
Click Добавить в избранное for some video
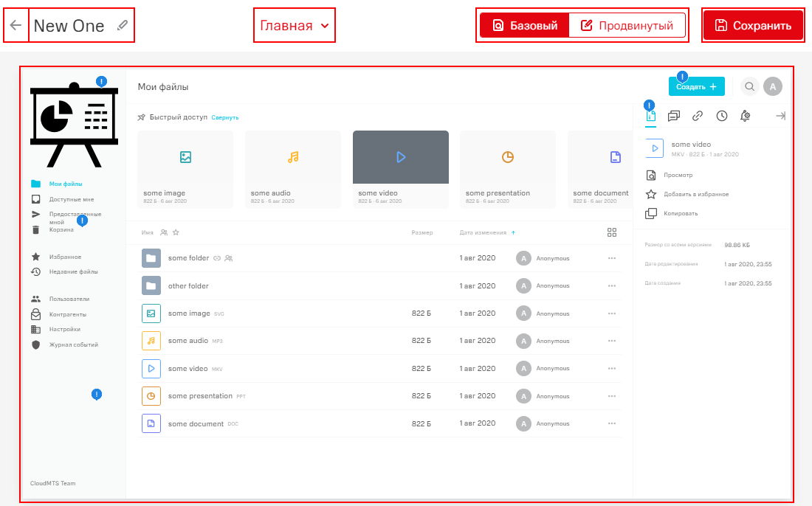(696, 194)
